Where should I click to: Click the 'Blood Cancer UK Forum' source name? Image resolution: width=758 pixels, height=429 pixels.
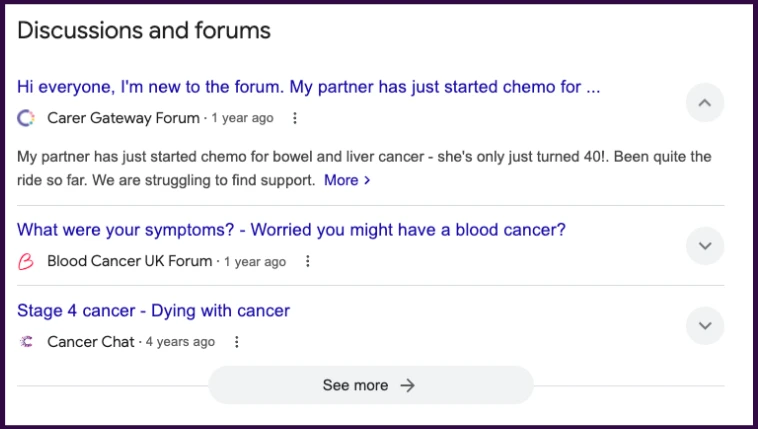point(130,261)
